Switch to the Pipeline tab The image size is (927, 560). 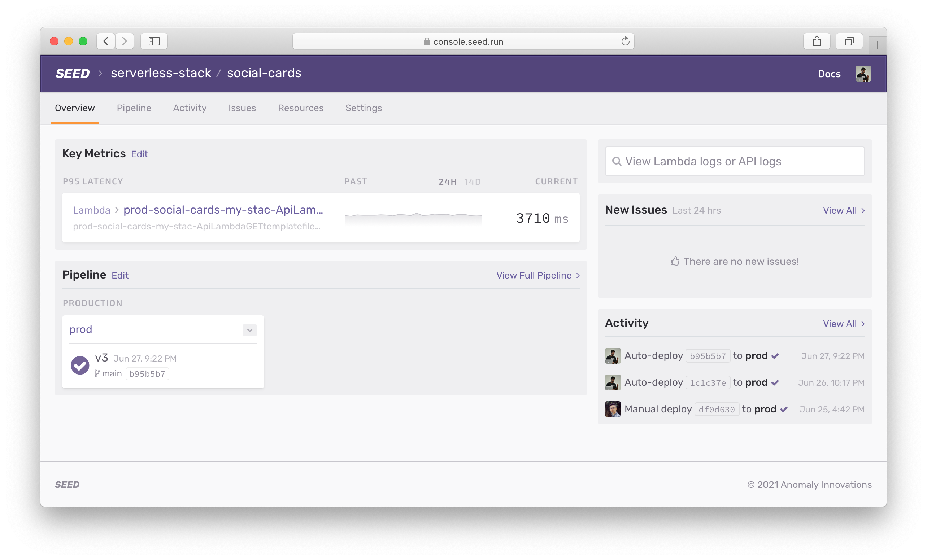[133, 108]
